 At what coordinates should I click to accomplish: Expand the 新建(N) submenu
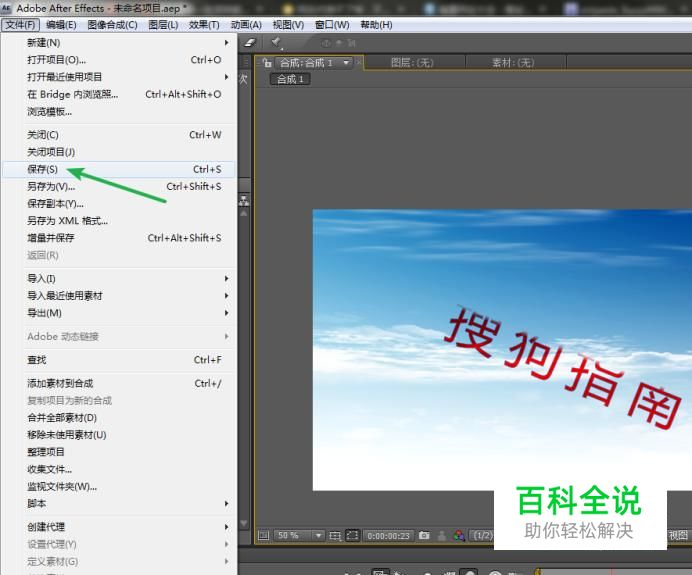[119, 43]
